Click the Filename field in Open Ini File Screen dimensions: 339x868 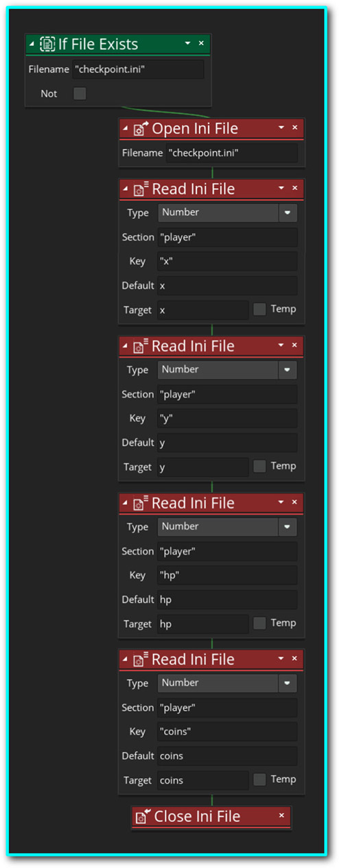pyautogui.click(x=232, y=153)
